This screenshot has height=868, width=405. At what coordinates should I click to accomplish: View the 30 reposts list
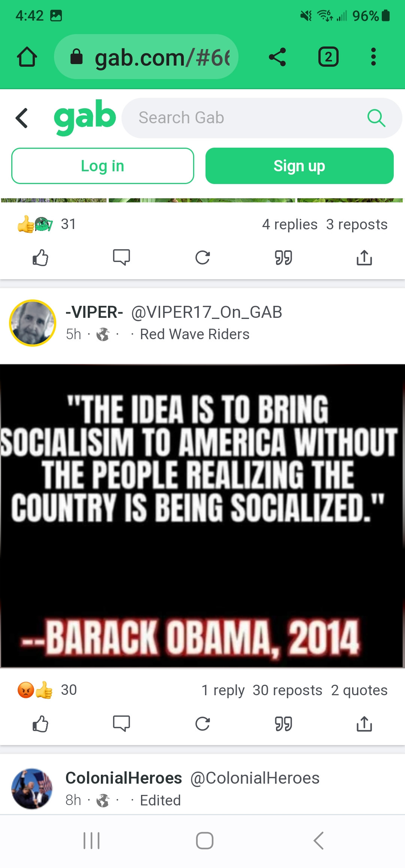pyautogui.click(x=287, y=690)
